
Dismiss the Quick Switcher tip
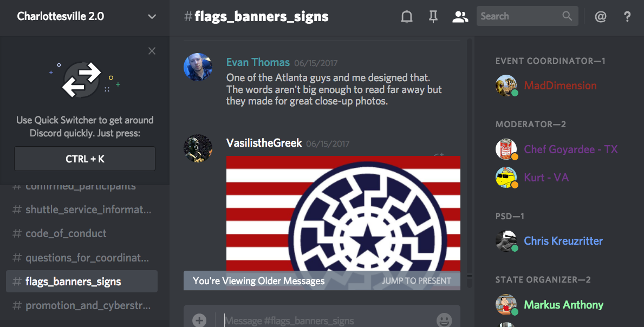click(152, 51)
